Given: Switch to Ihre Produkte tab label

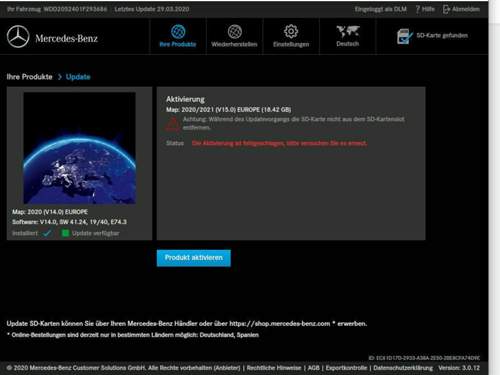Looking at the screenshot, I should point(178,44).
